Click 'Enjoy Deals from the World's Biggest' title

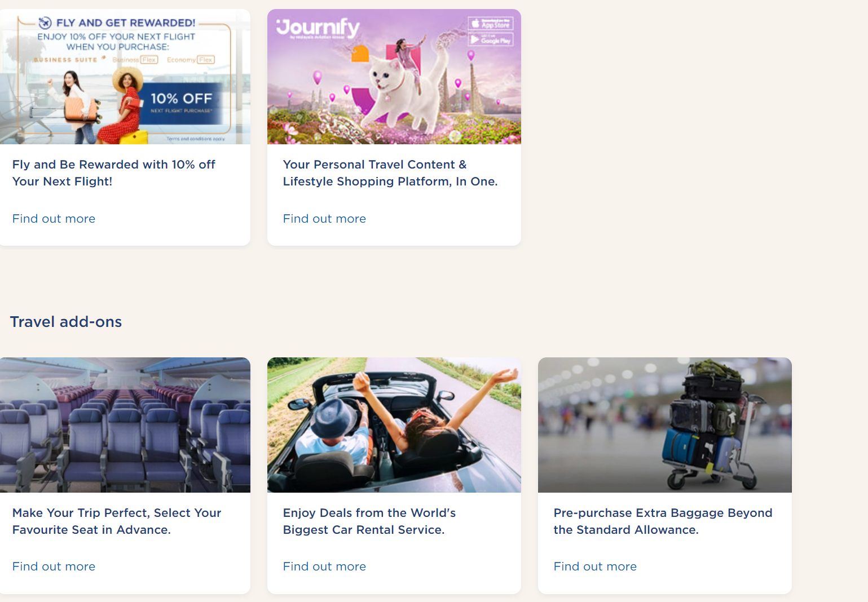[369, 521]
